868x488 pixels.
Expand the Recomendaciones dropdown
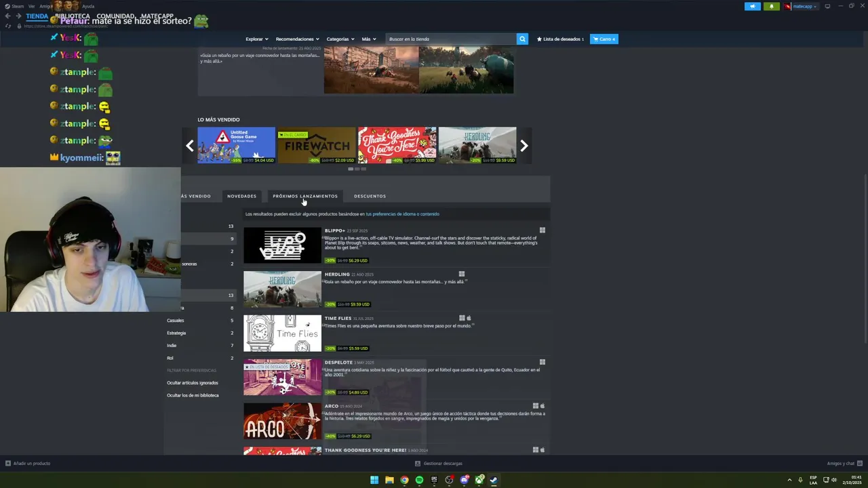tap(298, 39)
